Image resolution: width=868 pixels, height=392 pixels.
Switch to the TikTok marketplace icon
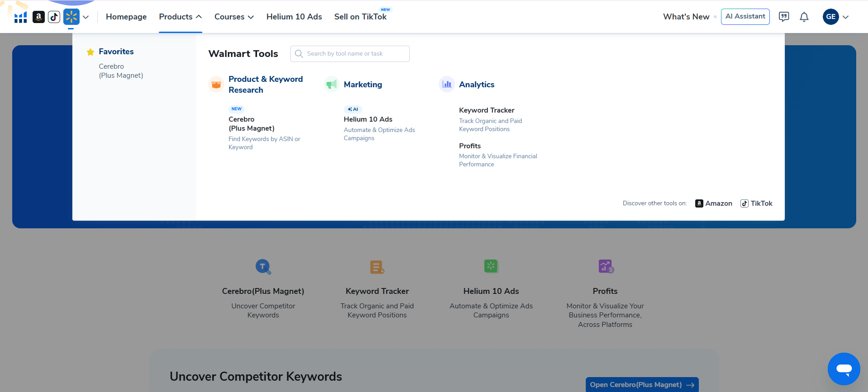(54, 17)
